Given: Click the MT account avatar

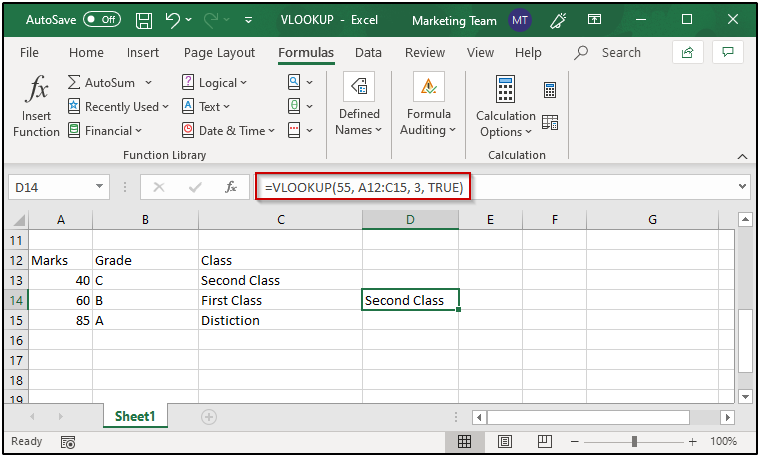Looking at the screenshot, I should [520, 20].
